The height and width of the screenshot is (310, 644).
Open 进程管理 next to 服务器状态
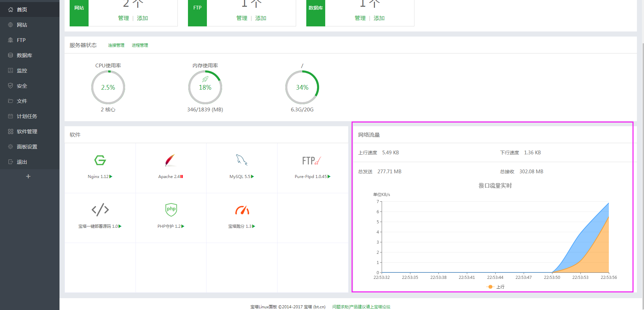[x=140, y=45]
